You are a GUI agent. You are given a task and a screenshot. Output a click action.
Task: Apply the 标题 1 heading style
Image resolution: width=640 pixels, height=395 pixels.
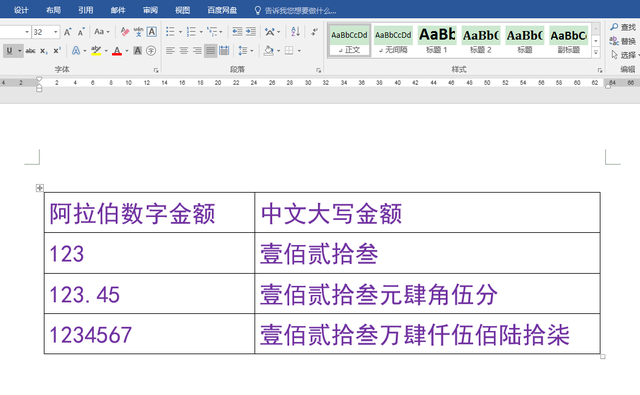coord(437,40)
